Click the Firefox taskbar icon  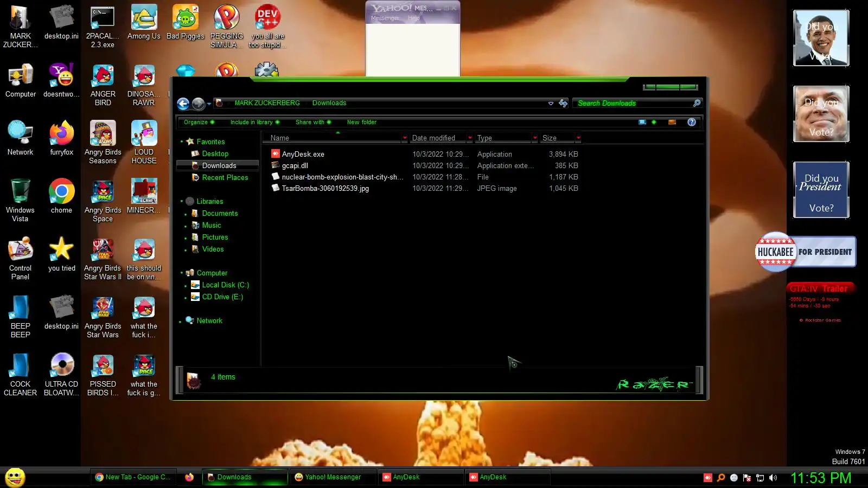click(x=189, y=477)
